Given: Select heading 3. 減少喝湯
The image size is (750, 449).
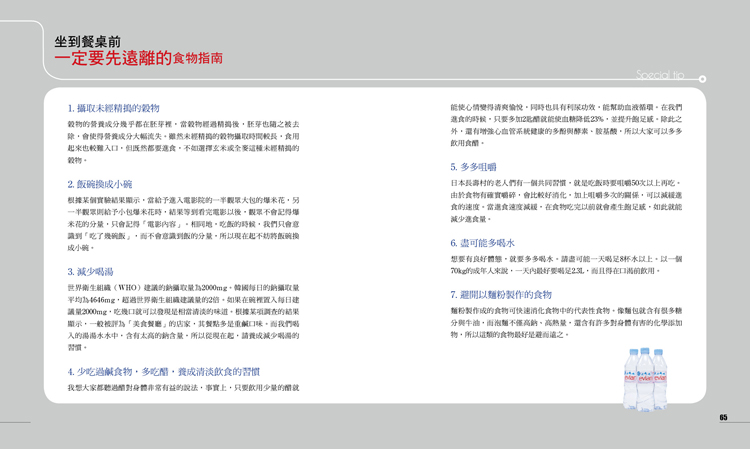Looking at the screenshot, I should click(x=91, y=271).
